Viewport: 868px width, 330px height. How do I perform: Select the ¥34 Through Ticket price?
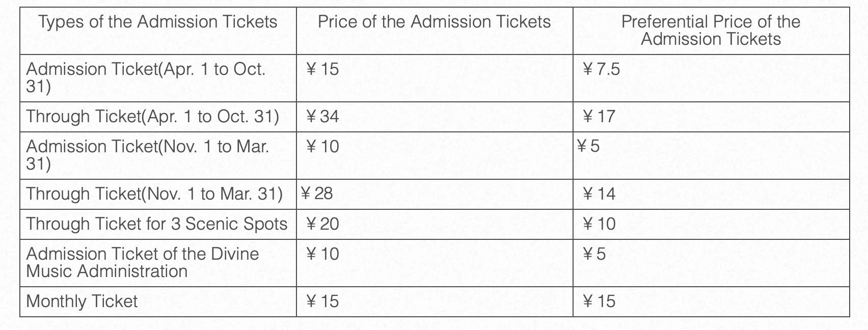[322, 117]
